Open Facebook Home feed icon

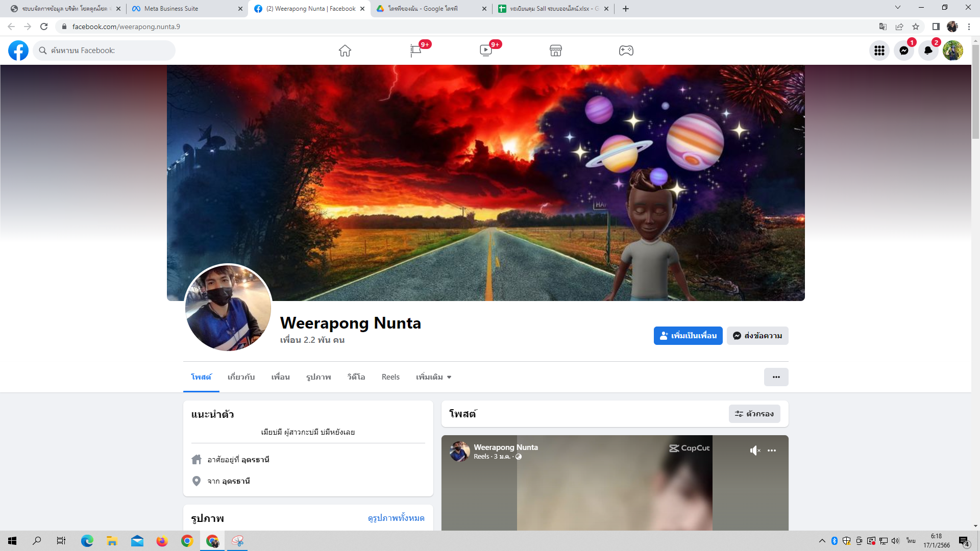[345, 51]
